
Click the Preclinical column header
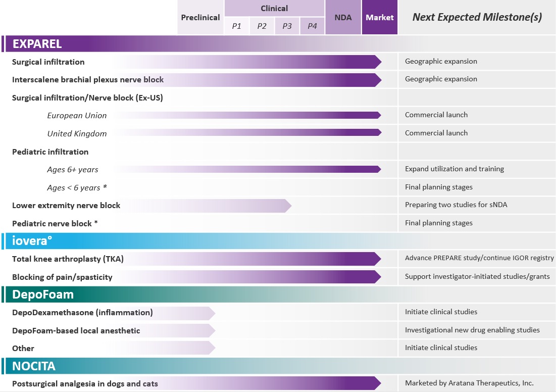coord(200,18)
